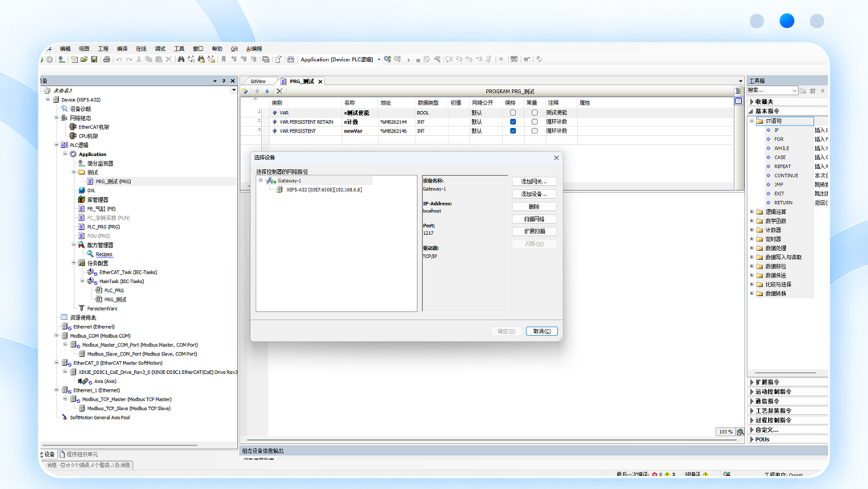Switch to the GitView tab
Image resolution: width=868 pixels, height=489 pixels.
coord(258,81)
